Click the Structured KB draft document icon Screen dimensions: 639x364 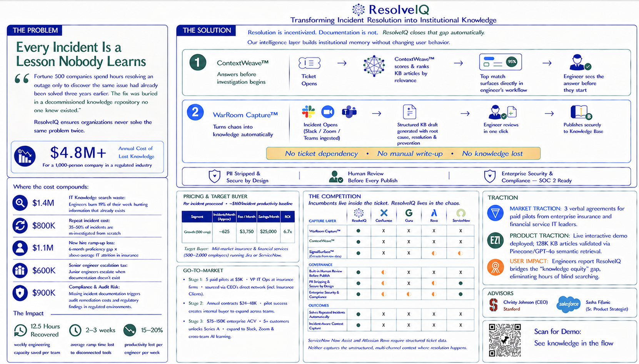click(x=409, y=112)
